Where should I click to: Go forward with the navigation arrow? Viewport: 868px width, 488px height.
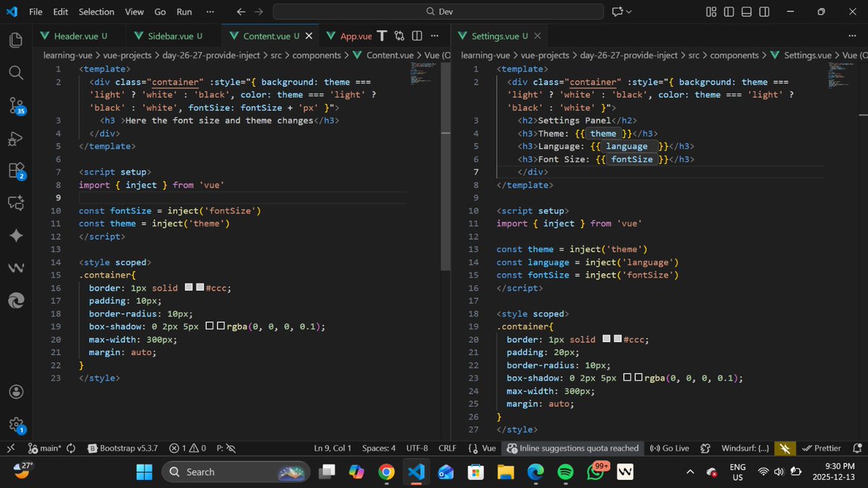(x=259, y=12)
